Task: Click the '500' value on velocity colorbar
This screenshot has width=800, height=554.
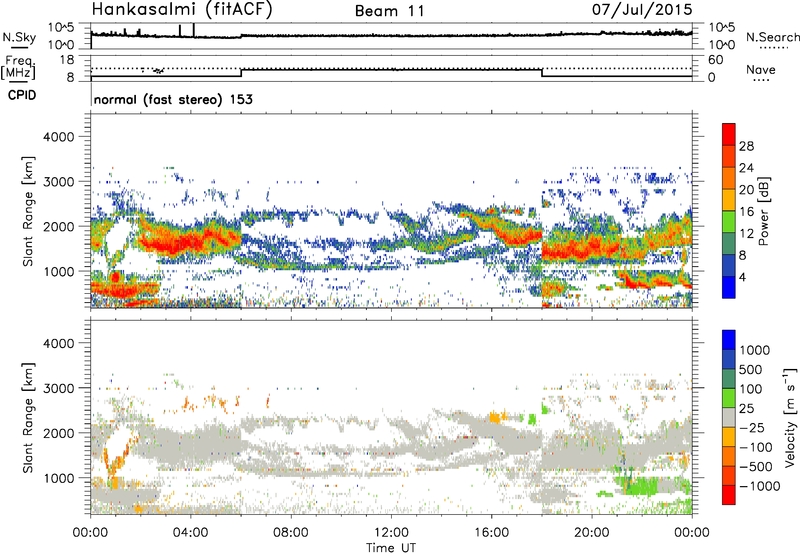Action: [751, 369]
